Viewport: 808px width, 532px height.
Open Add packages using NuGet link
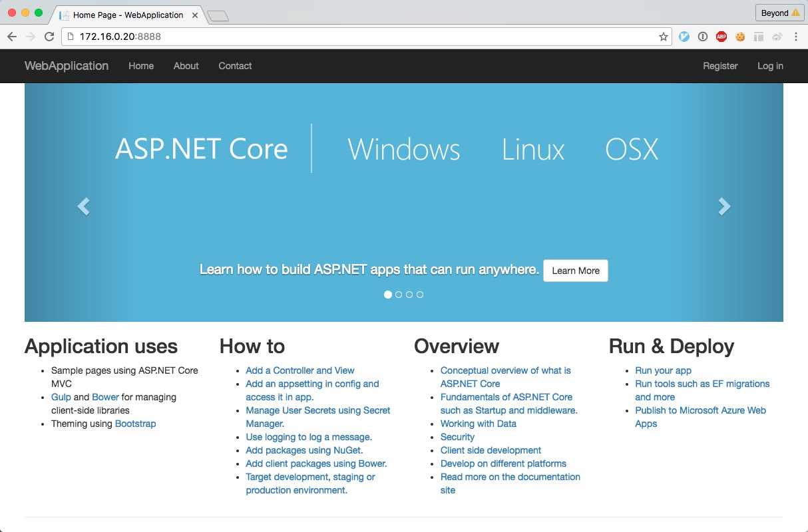click(x=304, y=450)
